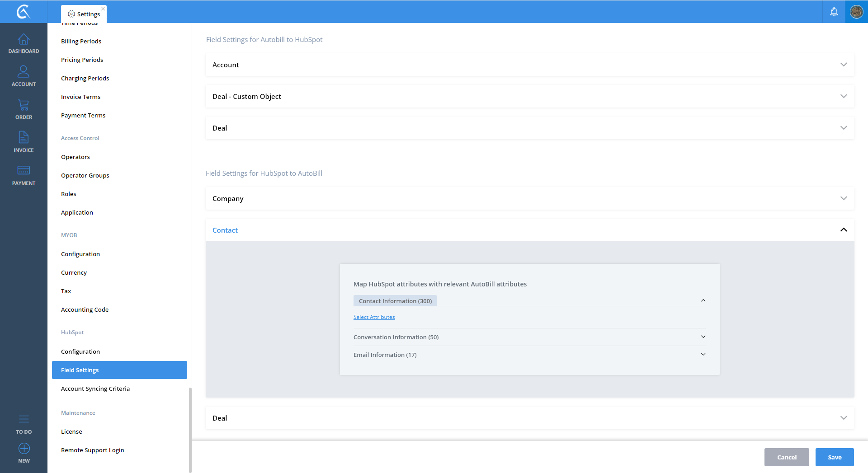Expand Email Information (17) group
This screenshot has width=868, height=473.
click(703, 355)
